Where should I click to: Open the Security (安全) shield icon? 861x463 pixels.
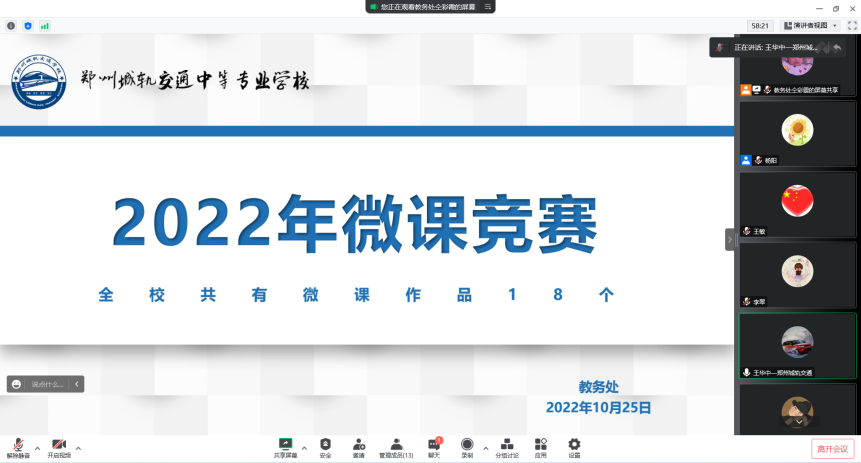coord(325,446)
